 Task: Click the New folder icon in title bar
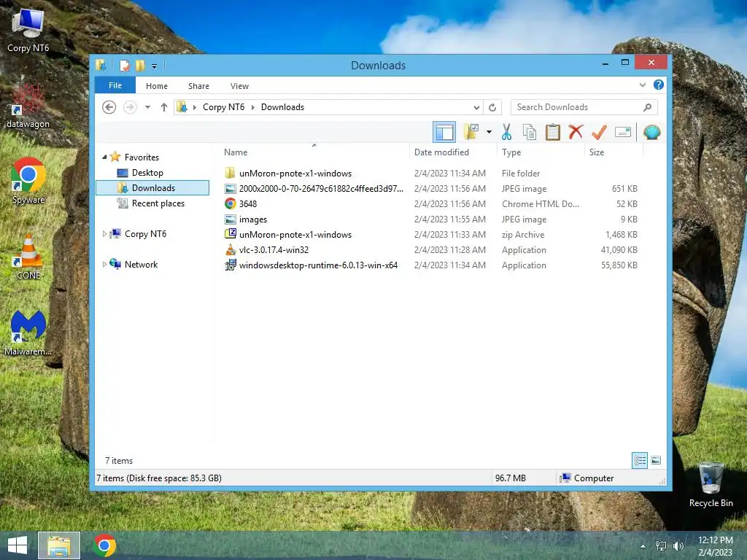coord(140,65)
